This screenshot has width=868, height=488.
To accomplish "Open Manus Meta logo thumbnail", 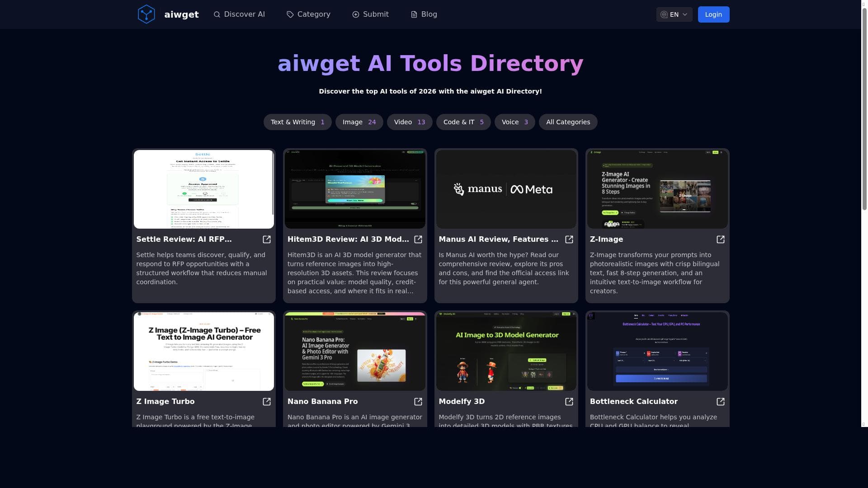I will [506, 189].
